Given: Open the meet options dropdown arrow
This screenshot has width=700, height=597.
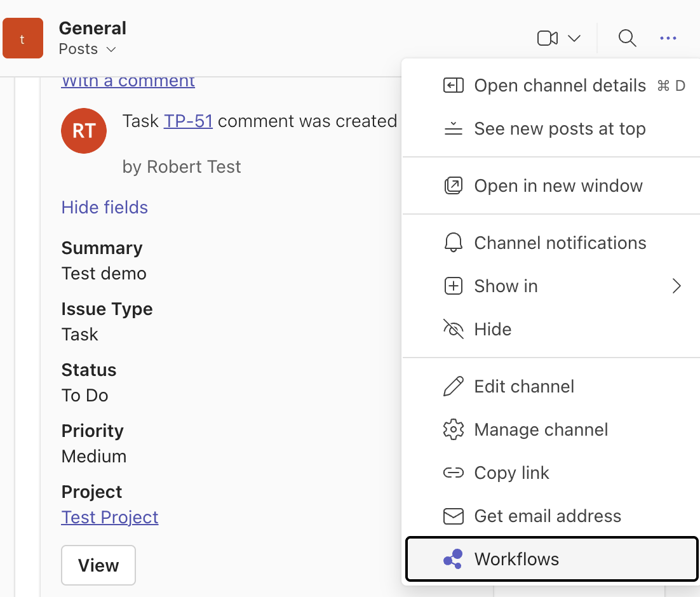Looking at the screenshot, I should (x=574, y=39).
